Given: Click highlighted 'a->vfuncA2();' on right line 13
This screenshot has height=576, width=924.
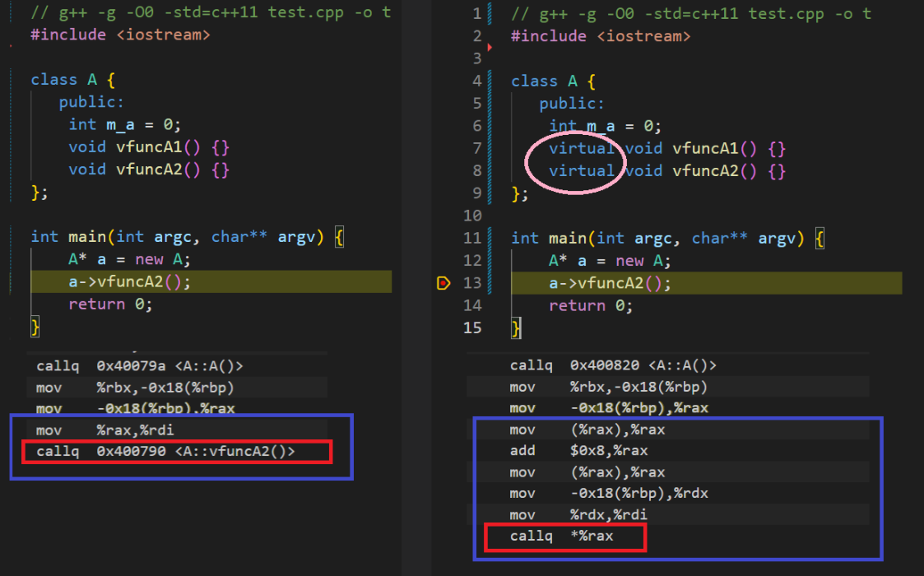Looking at the screenshot, I should point(610,283).
